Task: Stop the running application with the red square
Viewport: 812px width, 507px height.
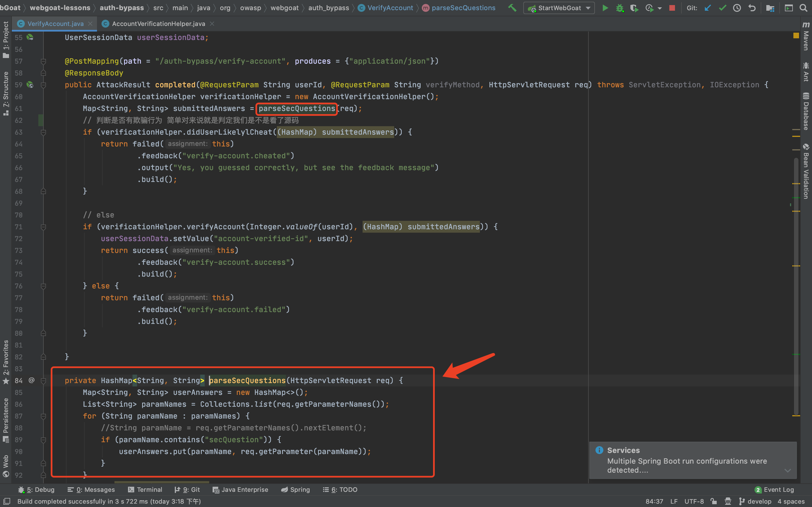Action: 672,8
